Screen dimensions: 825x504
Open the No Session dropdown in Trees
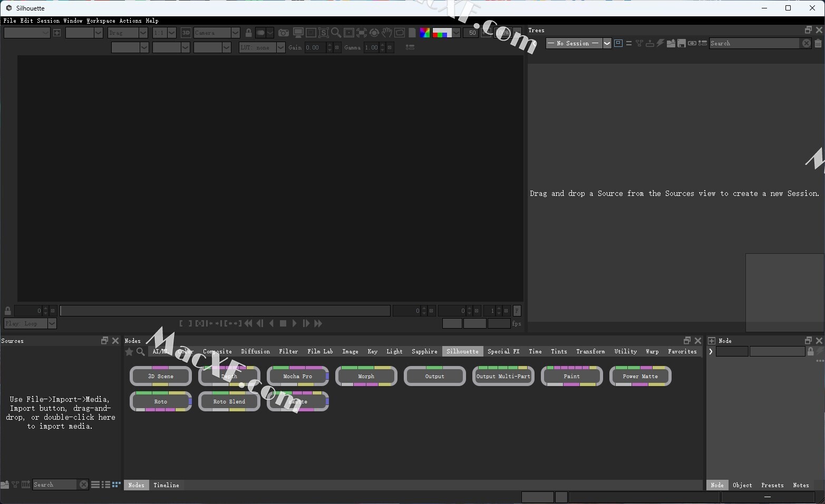coord(578,43)
